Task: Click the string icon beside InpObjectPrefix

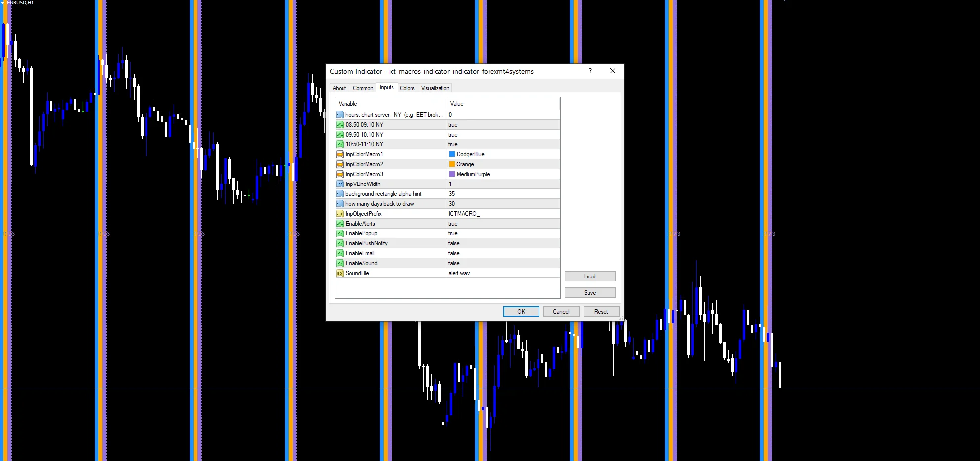Action: coord(340,214)
